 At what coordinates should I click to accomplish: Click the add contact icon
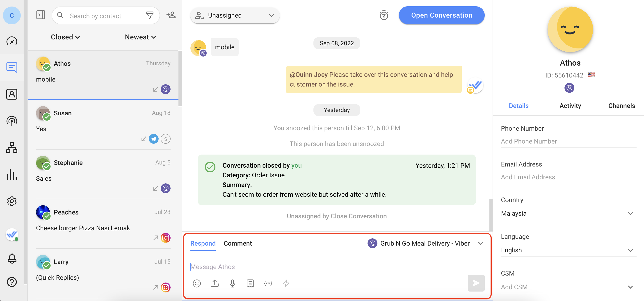click(x=171, y=16)
